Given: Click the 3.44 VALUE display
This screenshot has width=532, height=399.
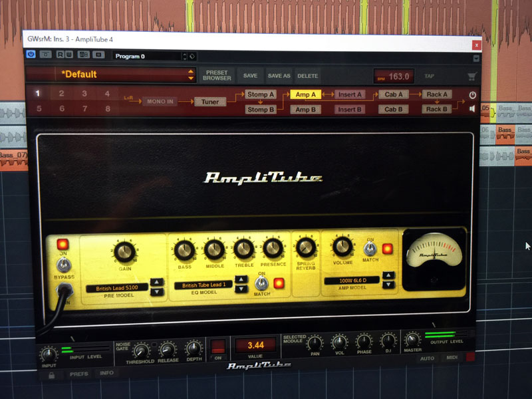Looking at the screenshot, I should click(x=255, y=345).
